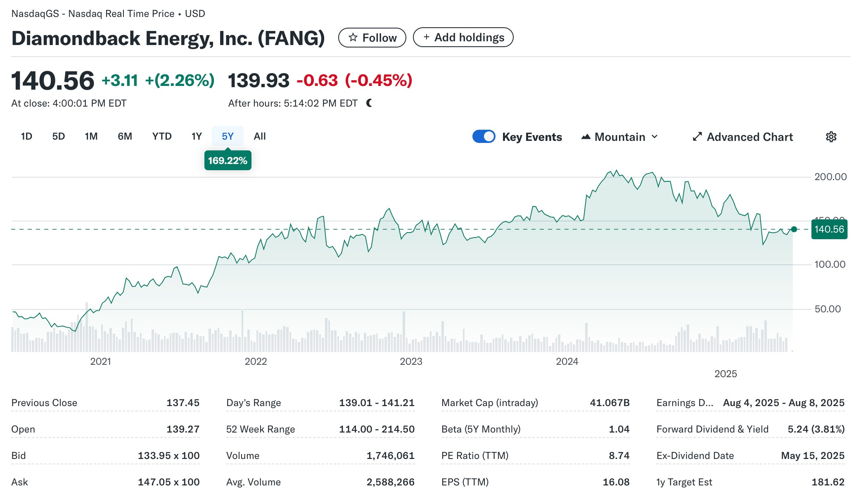The height and width of the screenshot is (504, 868).
Task: Click the 140.56 current price marker on chart
Action: click(829, 229)
